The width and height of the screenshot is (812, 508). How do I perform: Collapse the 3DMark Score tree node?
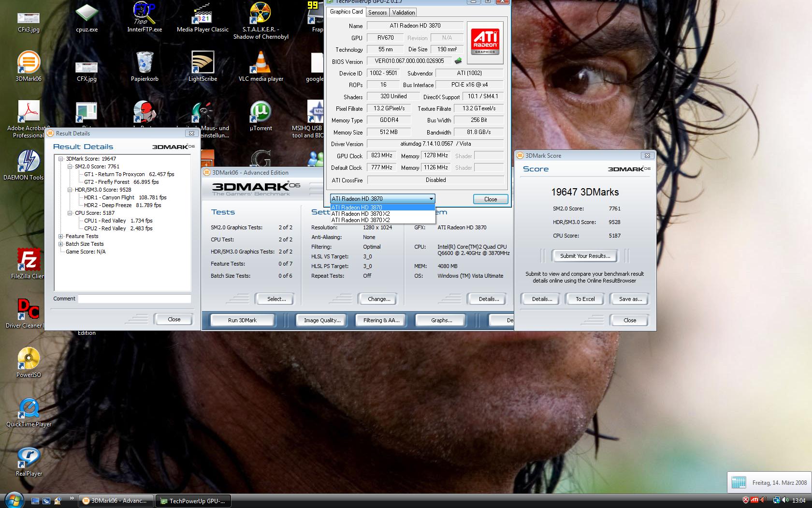61,159
